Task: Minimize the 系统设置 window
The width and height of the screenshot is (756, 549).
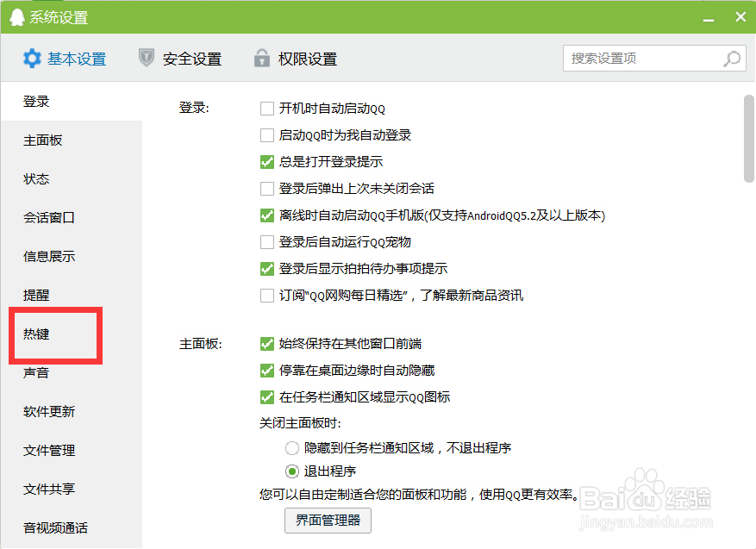Action: (709, 18)
